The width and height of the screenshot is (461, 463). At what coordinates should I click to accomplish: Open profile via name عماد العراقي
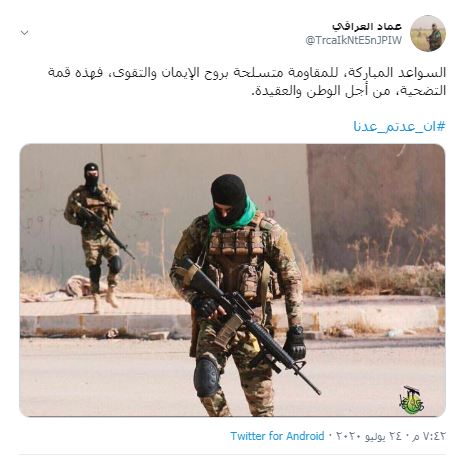pyautogui.click(x=367, y=26)
